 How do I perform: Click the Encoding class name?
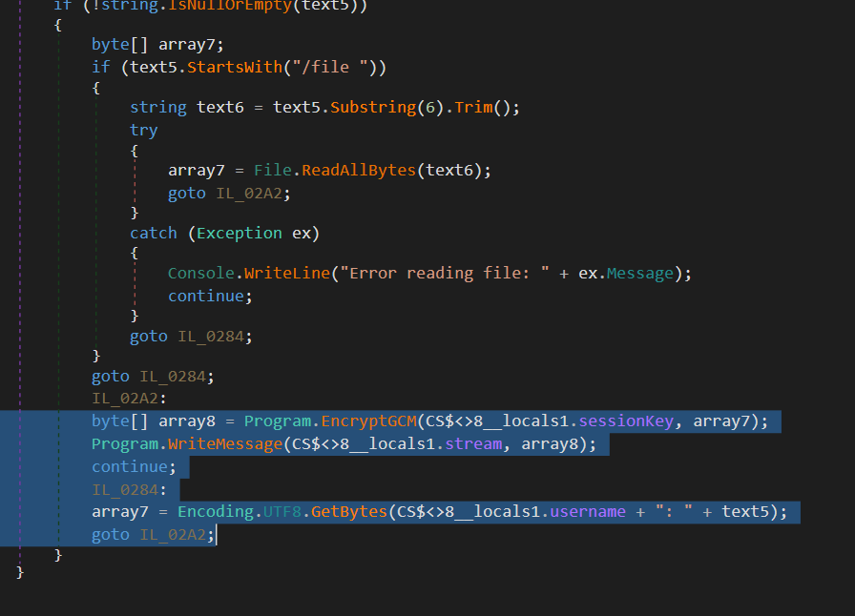pyautogui.click(x=216, y=511)
